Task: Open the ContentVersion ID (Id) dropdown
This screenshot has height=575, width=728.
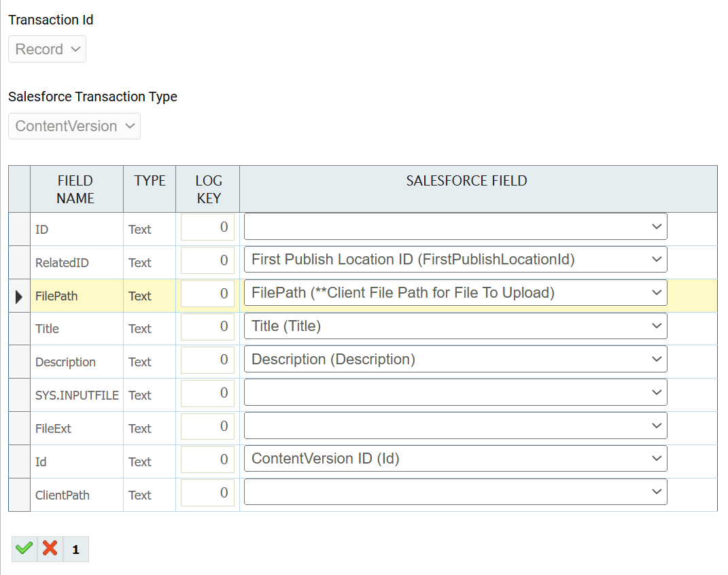Action: pos(455,458)
